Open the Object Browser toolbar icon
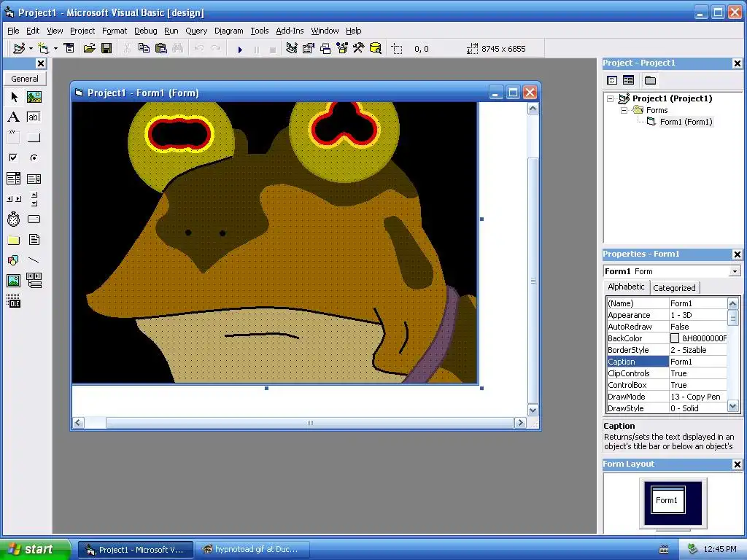This screenshot has height=560, width=747. point(342,48)
